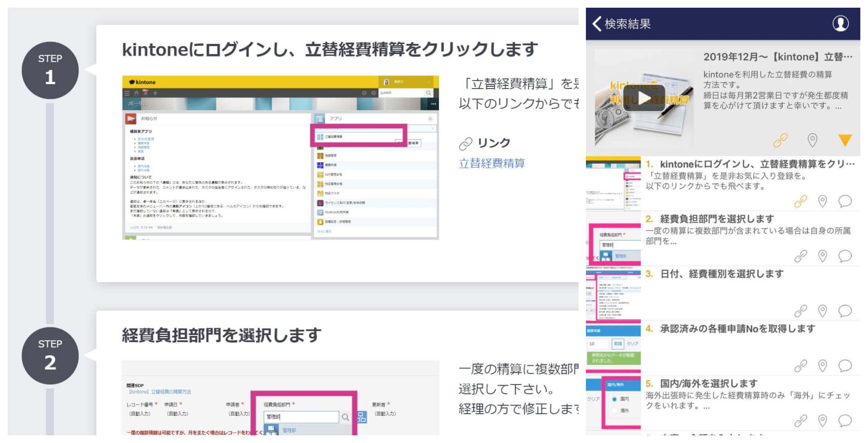Select step 1 title in results list
Image resolution: width=868 pixels, height=443 pixels.
750,164
